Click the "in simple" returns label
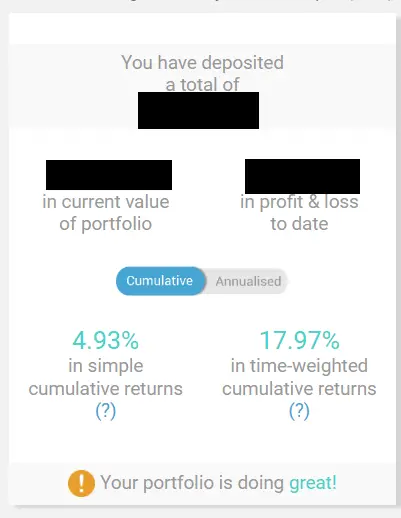Viewport: 401px width, 518px height. [x=106, y=366]
